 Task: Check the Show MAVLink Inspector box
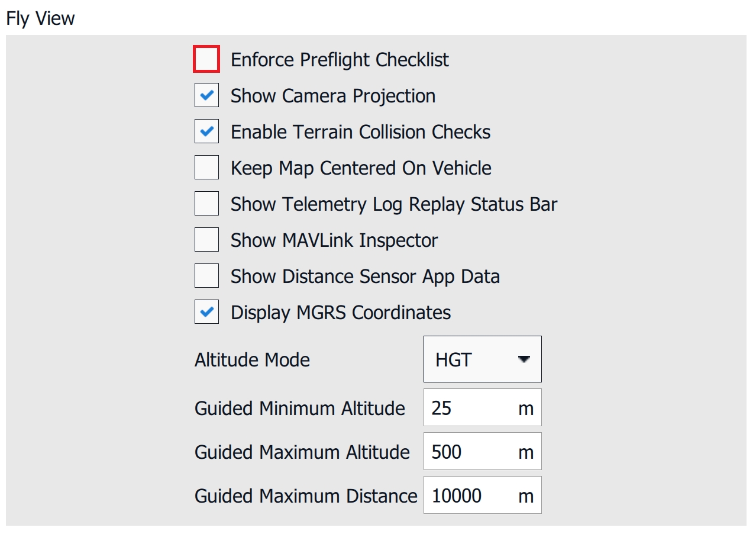[206, 240]
